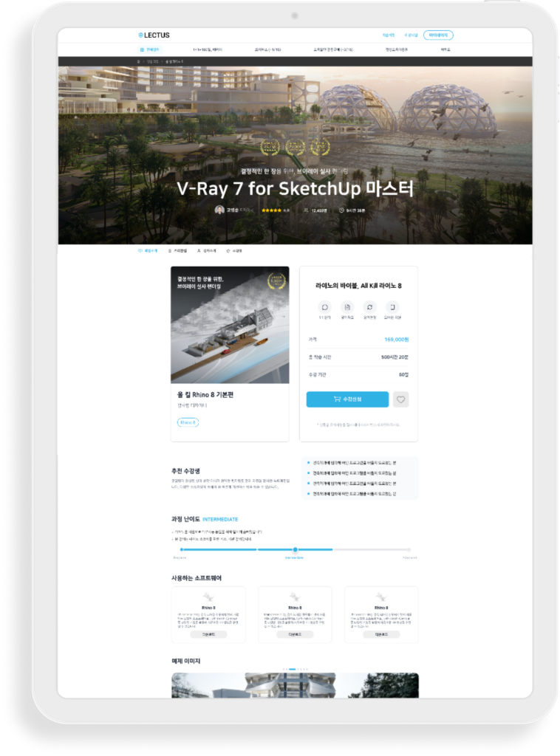Click download button on first Rhino 8 card

(208, 634)
